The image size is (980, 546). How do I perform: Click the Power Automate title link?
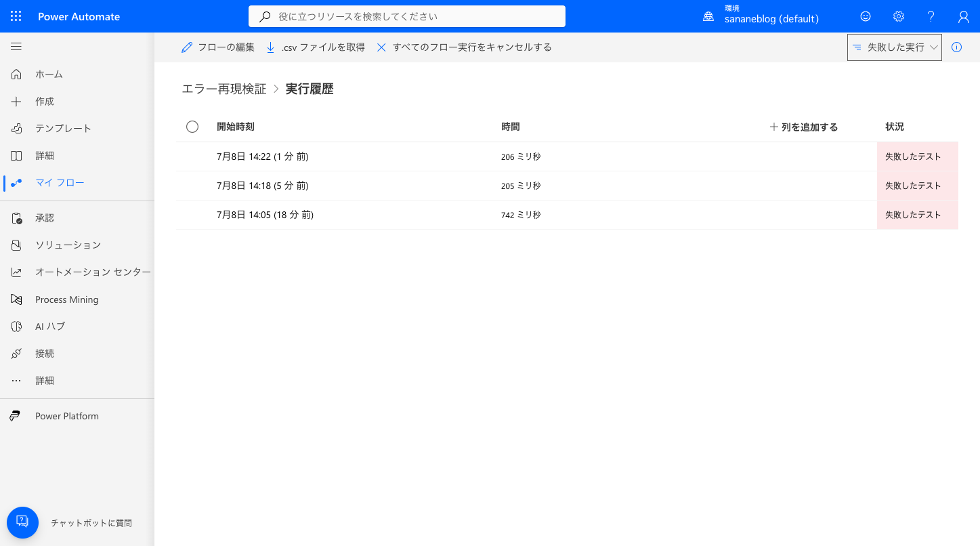pyautogui.click(x=79, y=16)
